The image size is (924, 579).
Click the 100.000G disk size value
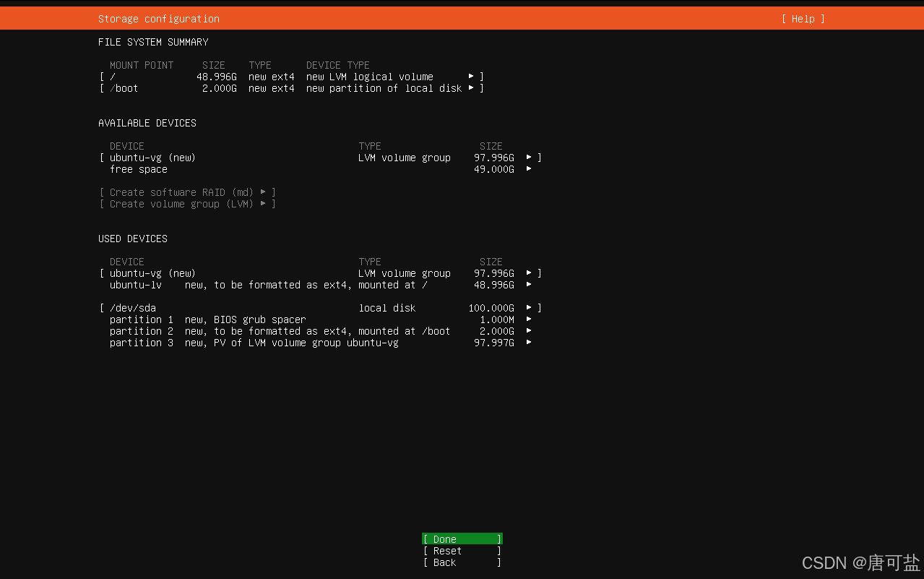pos(491,308)
